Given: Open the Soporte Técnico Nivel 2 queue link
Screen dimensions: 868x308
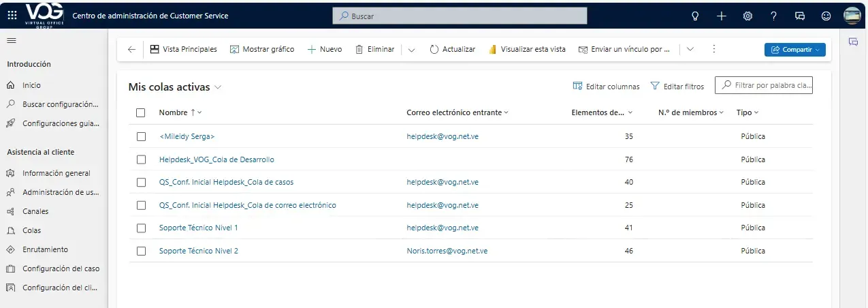Looking at the screenshot, I should tap(198, 251).
